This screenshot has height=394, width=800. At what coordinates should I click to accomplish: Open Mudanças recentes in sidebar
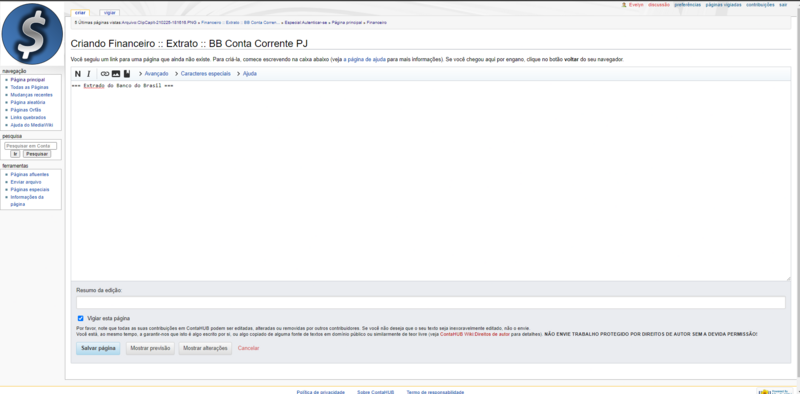click(x=32, y=95)
